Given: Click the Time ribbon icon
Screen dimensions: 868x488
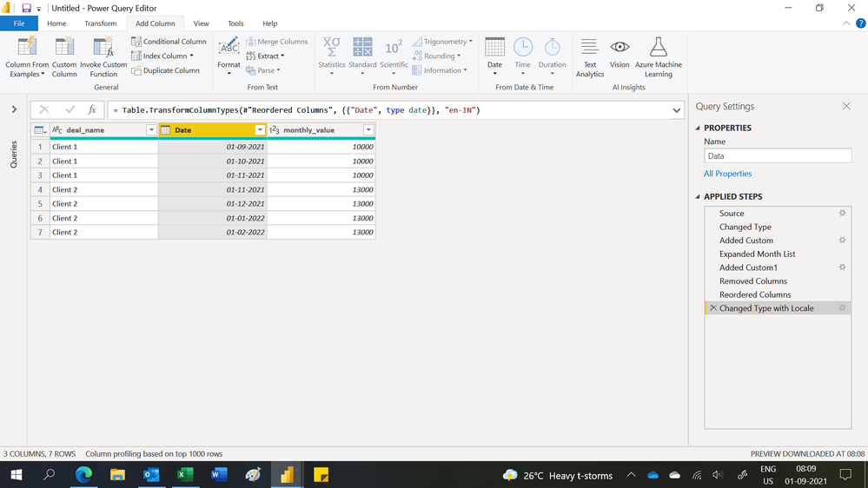Looking at the screenshot, I should point(522,47).
